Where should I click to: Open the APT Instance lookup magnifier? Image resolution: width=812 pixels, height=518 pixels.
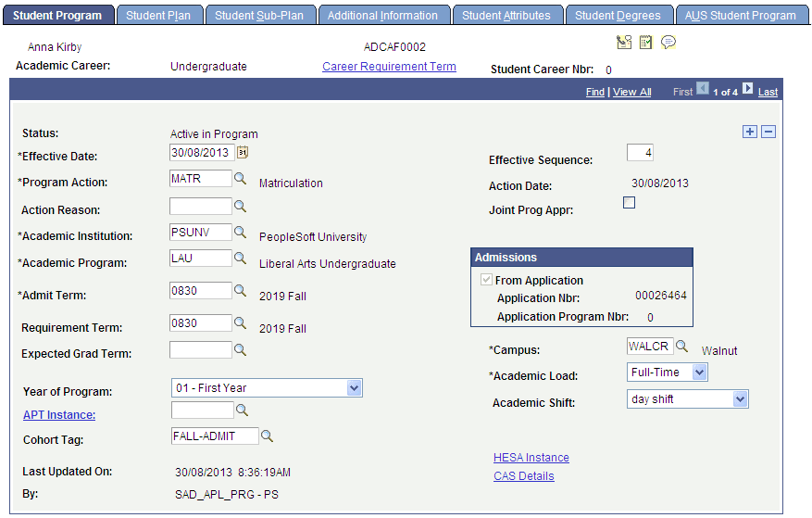pyautogui.click(x=242, y=411)
